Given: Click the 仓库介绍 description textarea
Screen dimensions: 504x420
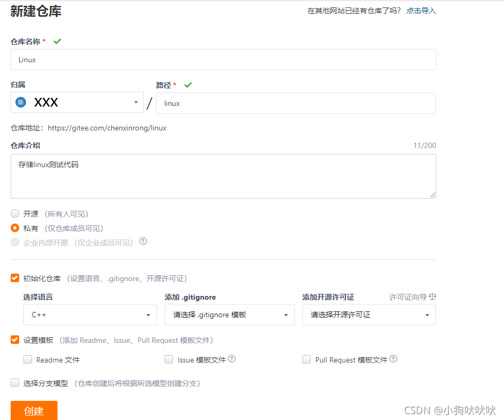Looking at the screenshot, I should 224,176.
